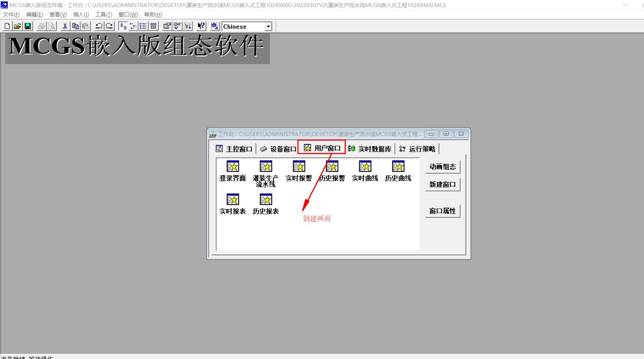Click the Print icon in the toolbar
Image resolution: width=644 pixels, height=359 pixels.
[x=41, y=26]
